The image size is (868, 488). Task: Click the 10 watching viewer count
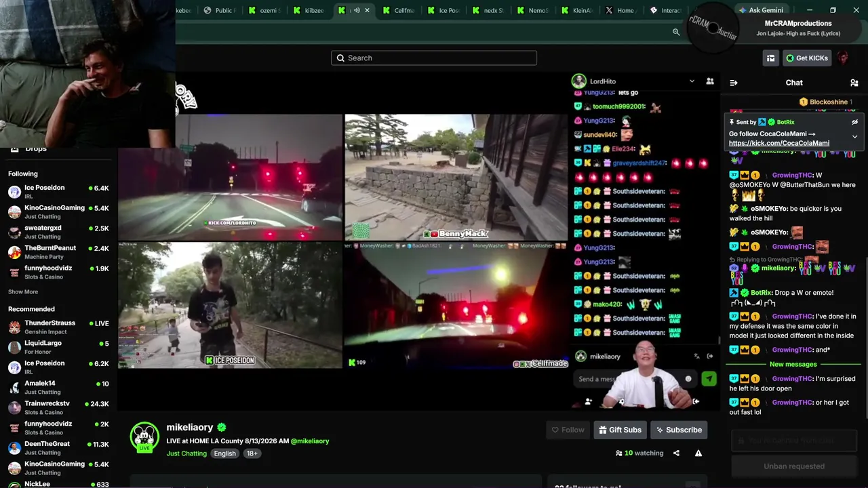[x=639, y=453]
